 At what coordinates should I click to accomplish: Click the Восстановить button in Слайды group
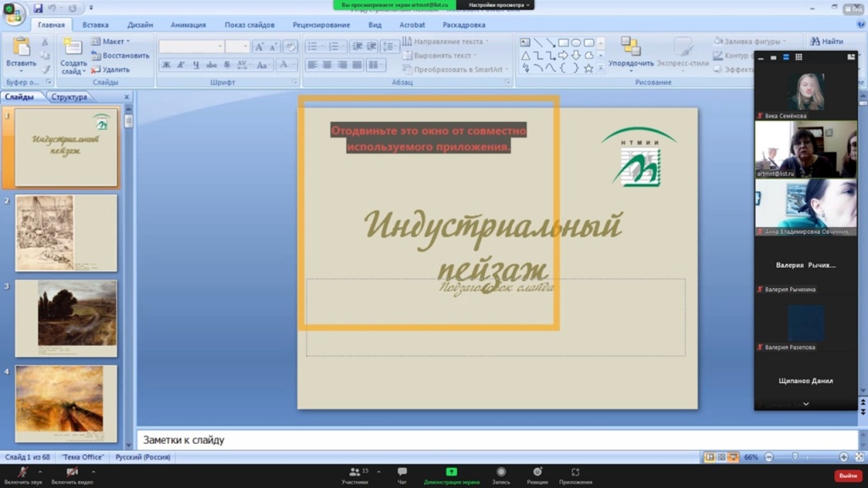120,56
